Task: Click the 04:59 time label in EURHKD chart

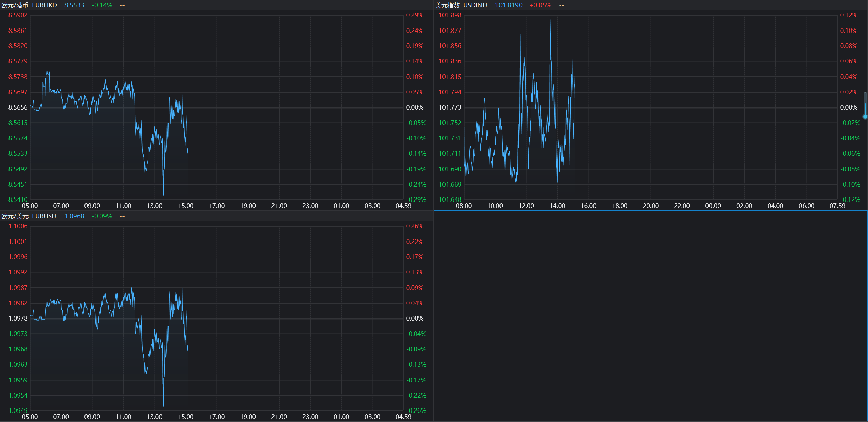Action: point(403,206)
